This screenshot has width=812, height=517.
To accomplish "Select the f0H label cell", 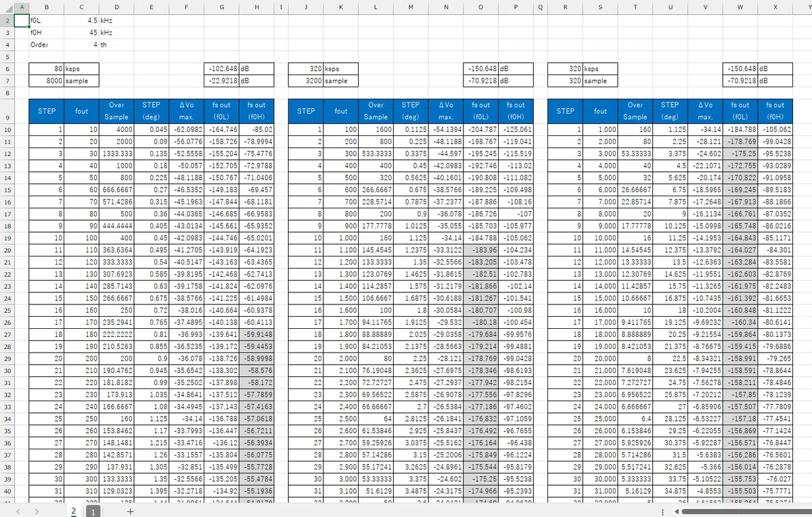I will [47, 32].
